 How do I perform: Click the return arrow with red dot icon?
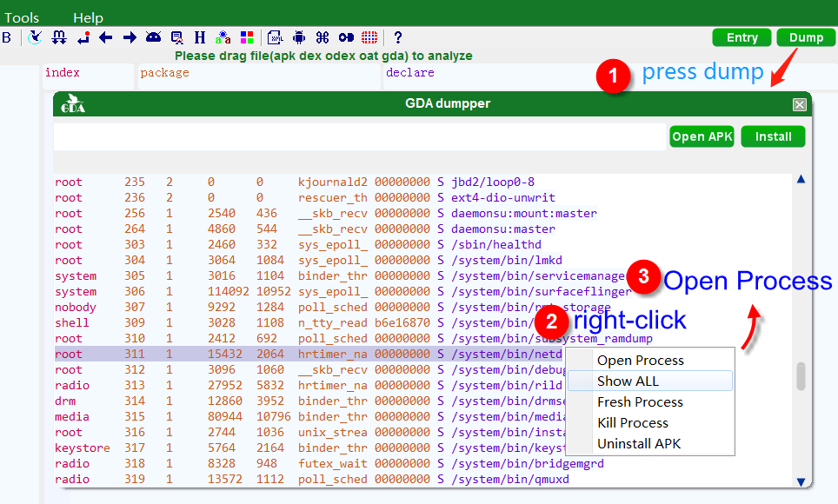click(x=83, y=37)
